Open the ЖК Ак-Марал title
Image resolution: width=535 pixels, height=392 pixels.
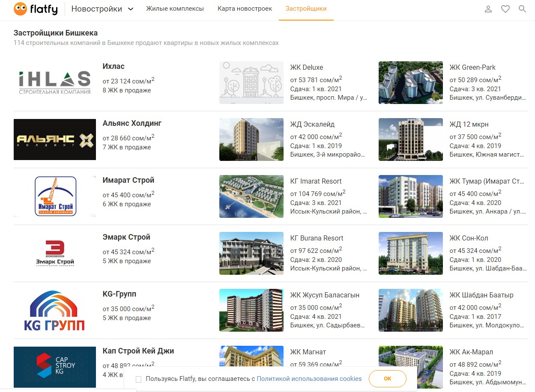coord(471,352)
